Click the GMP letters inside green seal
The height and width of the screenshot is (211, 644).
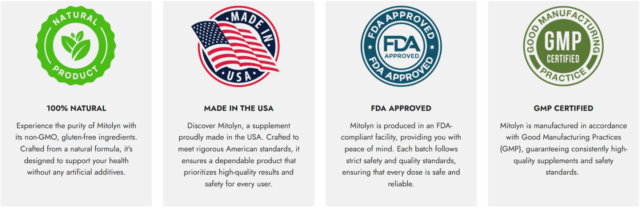[x=563, y=41]
